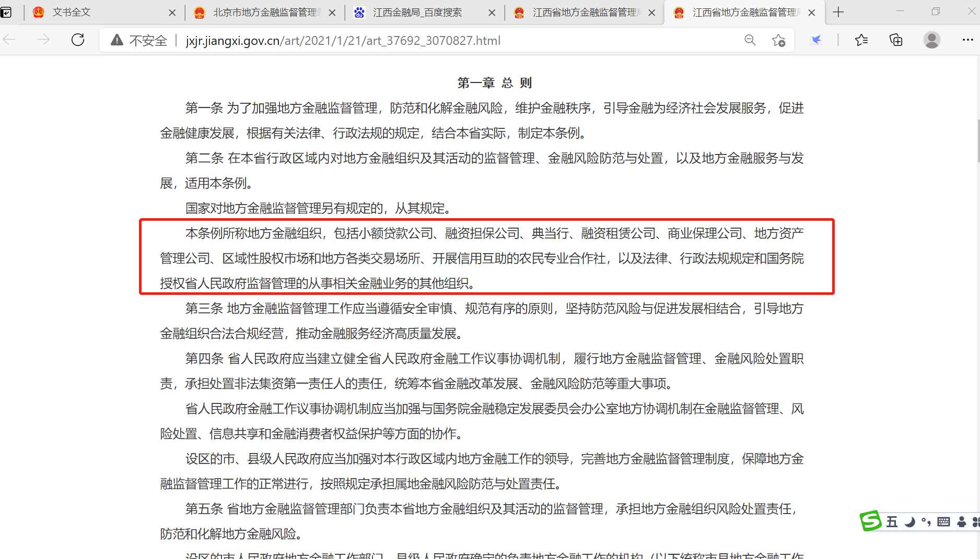
Task: Click the vertical page scrollbar thumb
Action: (977, 141)
